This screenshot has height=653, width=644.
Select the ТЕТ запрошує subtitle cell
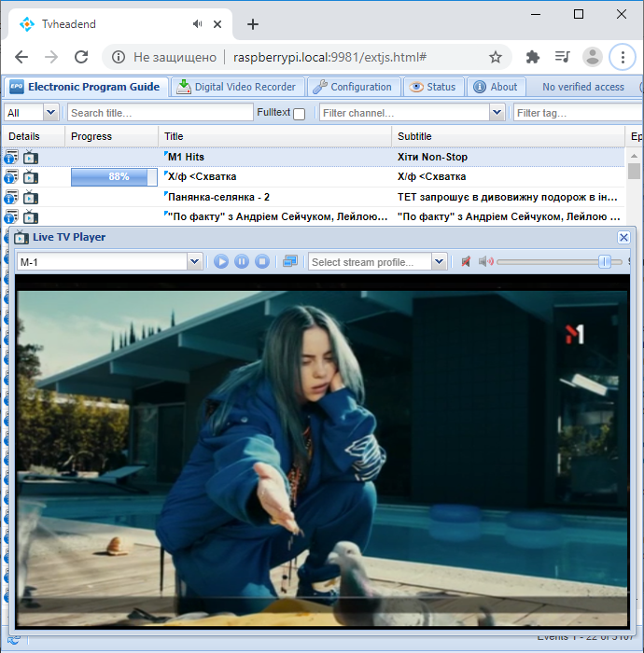pos(509,197)
